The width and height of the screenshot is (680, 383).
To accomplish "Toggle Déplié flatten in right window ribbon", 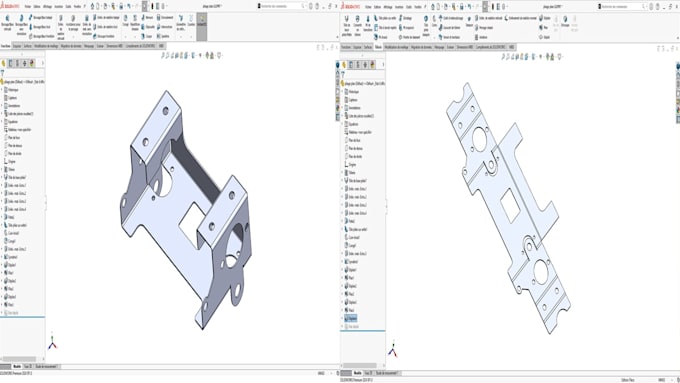I will 544,37.
